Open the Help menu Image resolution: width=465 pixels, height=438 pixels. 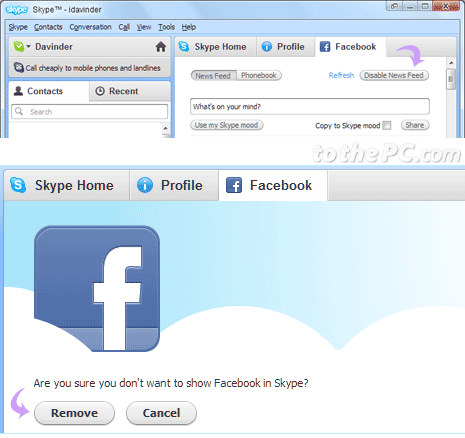(189, 27)
